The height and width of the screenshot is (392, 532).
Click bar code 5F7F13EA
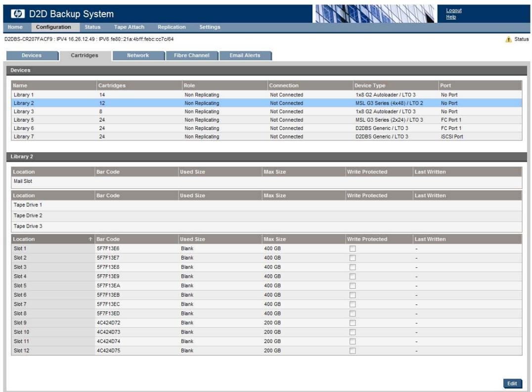point(109,286)
